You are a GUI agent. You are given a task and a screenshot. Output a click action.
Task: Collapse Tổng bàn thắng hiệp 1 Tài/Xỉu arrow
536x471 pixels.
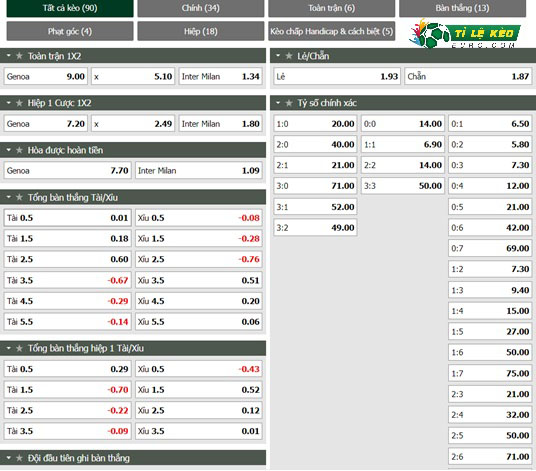point(9,348)
